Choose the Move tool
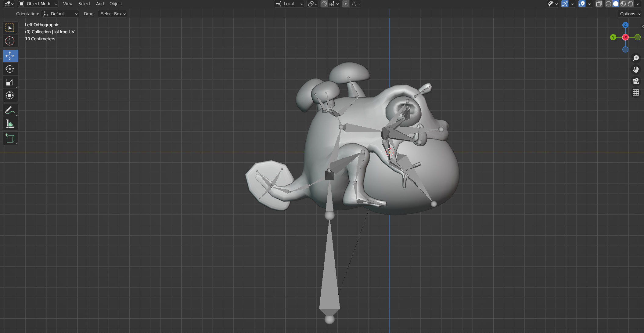The width and height of the screenshot is (644, 333). pos(10,56)
